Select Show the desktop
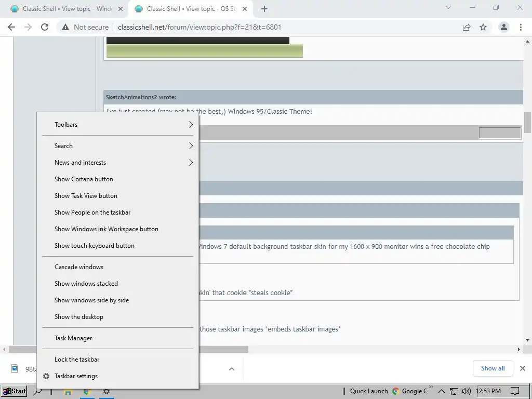Image resolution: width=532 pixels, height=399 pixels. [118, 317]
